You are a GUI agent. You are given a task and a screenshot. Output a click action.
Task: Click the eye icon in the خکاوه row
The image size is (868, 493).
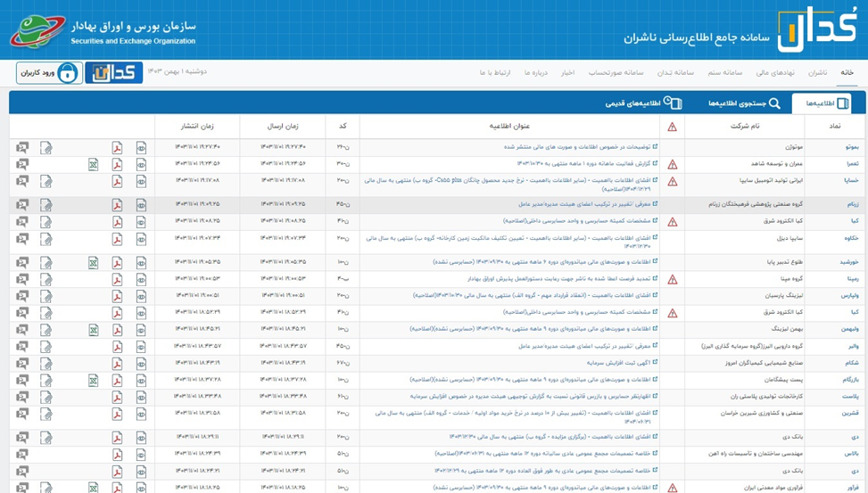click(x=141, y=239)
